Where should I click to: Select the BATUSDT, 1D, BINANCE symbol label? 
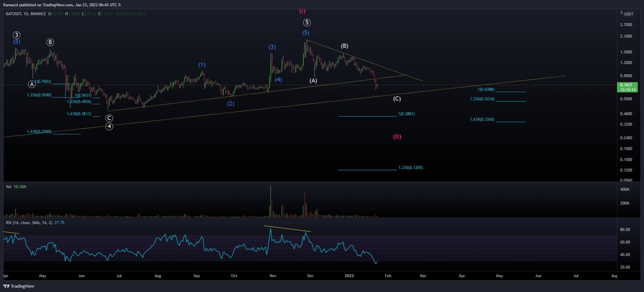pyautogui.click(x=26, y=14)
